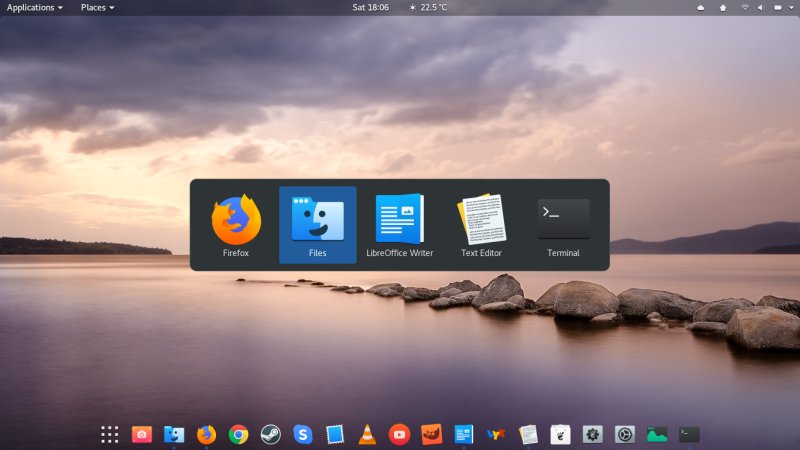Launch Google Chrome from the dock
800x450 pixels.
tap(238, 434)
